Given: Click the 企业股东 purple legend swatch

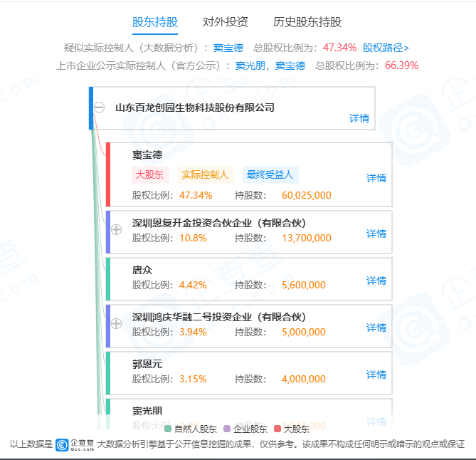Looking at the screenshot, I should click(x=227, y=429).
